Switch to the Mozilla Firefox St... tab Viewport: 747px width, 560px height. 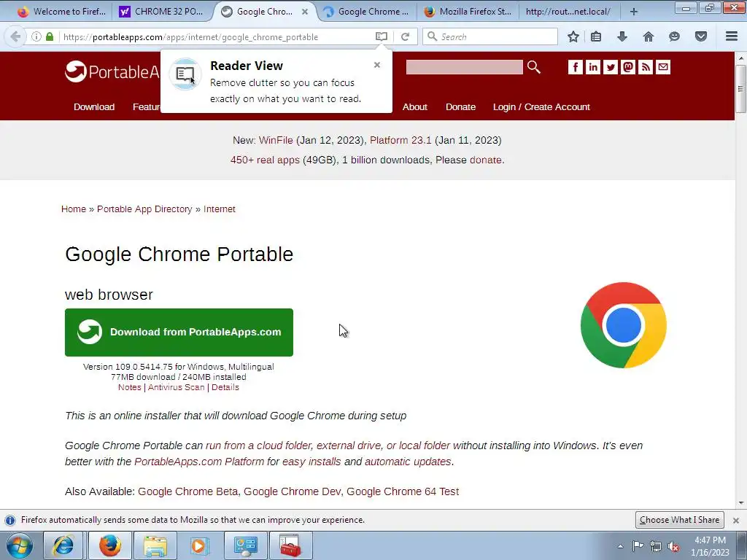pyautogui.click(x=468, y=12)
